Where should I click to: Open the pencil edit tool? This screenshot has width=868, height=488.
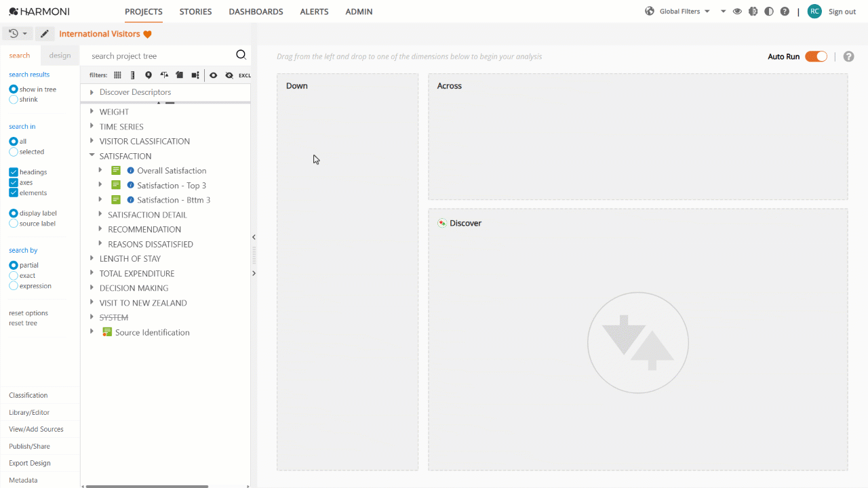point(45,34)
